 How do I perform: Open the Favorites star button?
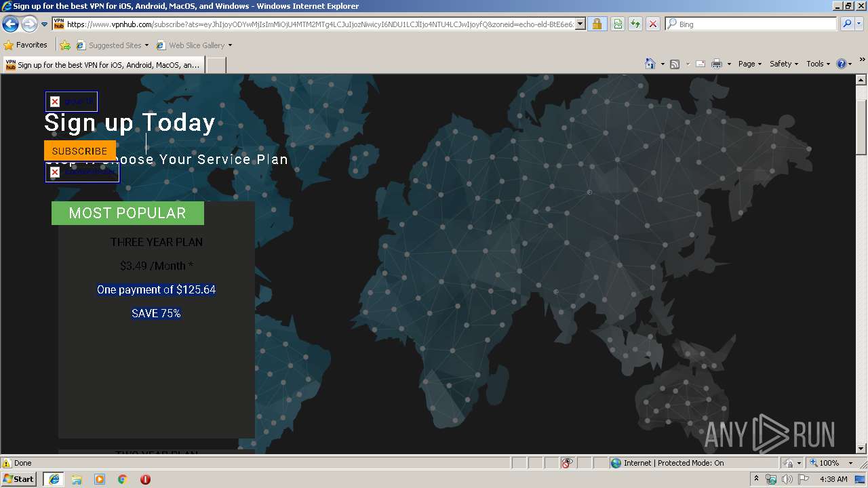(x=26, y=45)
